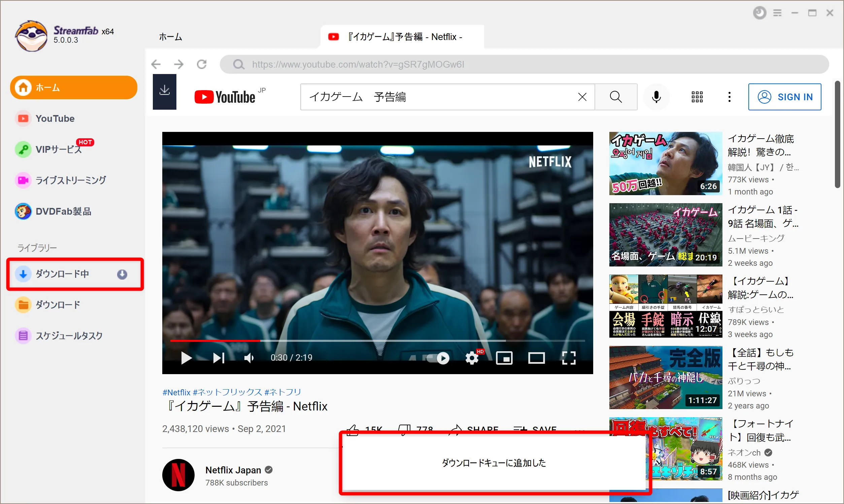Click the #ネットフリックス hashtag link
This screenshot has width=844, height=504.
tap(227, 392)
